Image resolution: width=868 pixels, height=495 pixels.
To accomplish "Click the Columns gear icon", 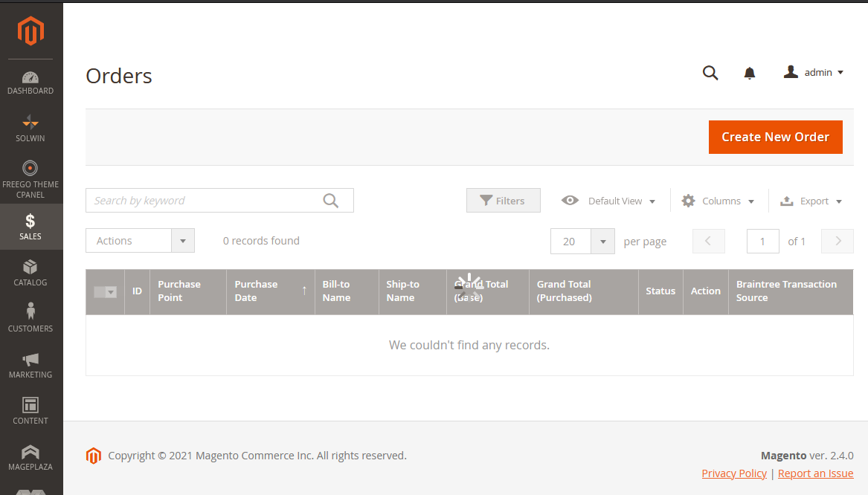I will coord(688,201).
